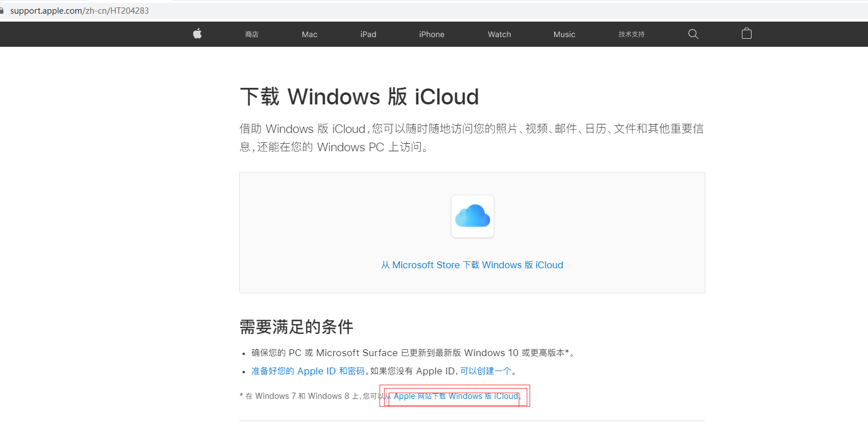Click 从 Microsoft Store 下载 Windows 版 iCloud link
Image resolution: width=868 pixels, height=448 pixels.
click(472, 265)
